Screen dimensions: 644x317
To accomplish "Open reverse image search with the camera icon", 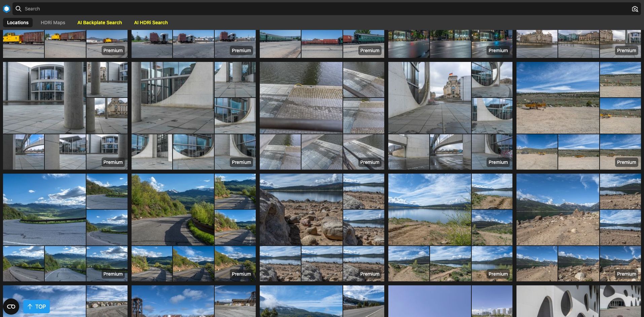I will (635, 8).
